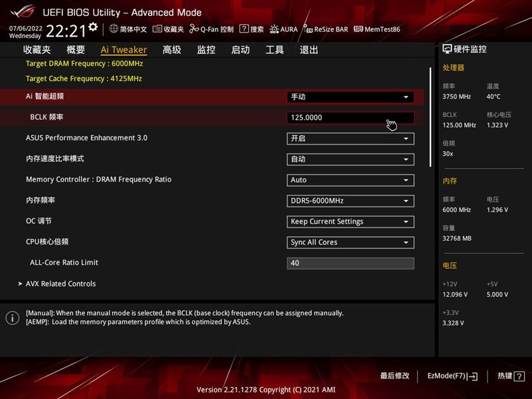Change OC 调节 from Keep Current Settings

350,221
